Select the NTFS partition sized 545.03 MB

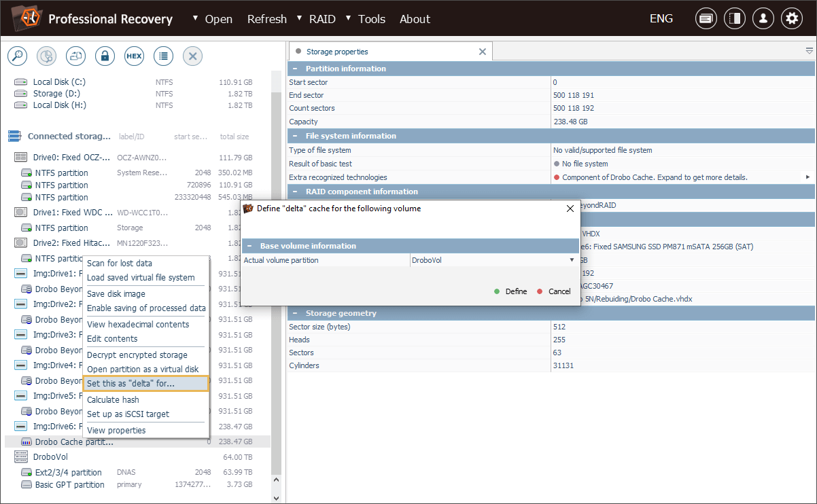point(137,198)
